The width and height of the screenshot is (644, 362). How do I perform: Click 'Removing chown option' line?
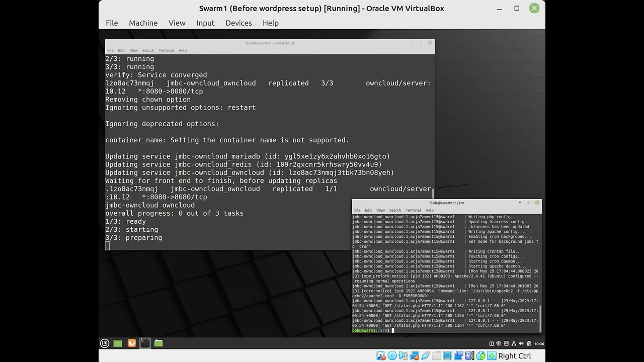(148, 100)
